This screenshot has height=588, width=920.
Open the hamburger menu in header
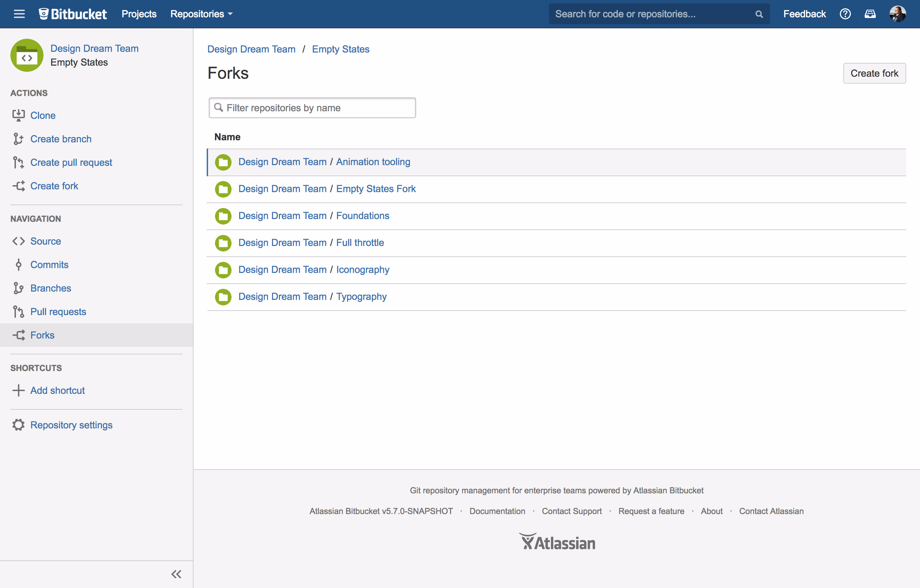[x=19, y=14]
